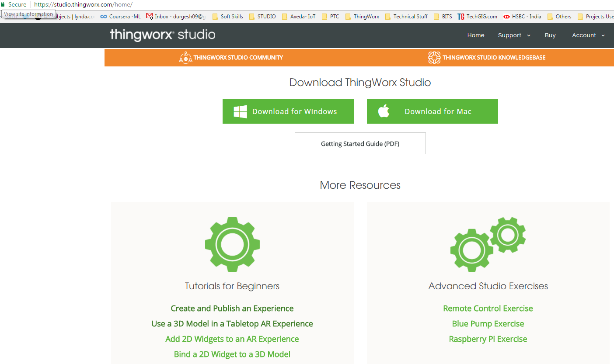The image size is (614, 364).
Task: Open HSBC - India bookmark
Action: [522, 17]
